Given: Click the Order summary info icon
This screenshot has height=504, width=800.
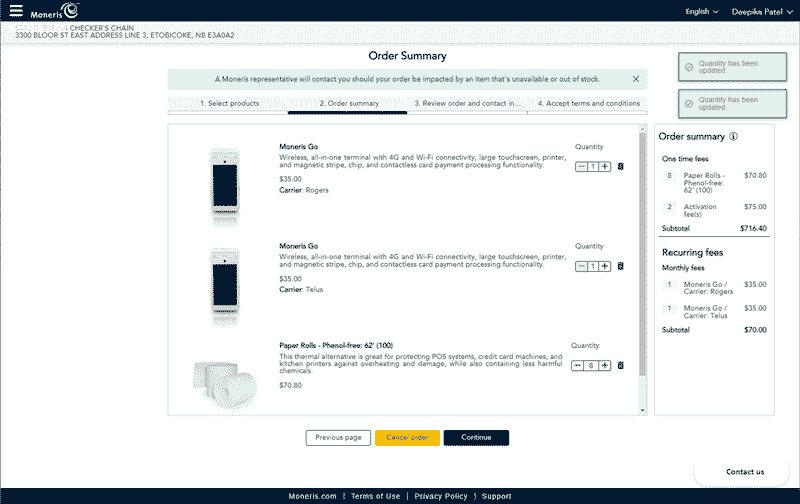Looking at the screenshot, I should [733, 137].
